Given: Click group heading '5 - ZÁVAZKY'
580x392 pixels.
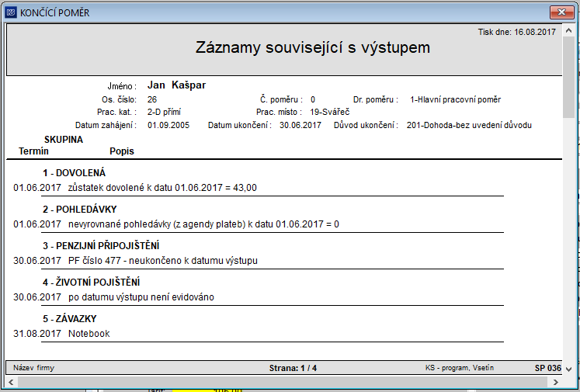Looking at the screenshot, I should [x=70, y=319].
